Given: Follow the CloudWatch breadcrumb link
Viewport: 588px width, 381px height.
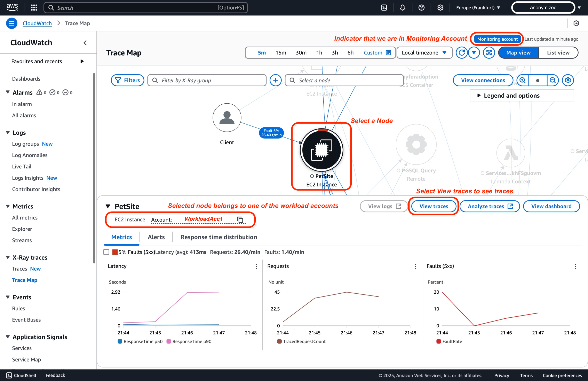Looking at the screenshot, I should 37,23.
